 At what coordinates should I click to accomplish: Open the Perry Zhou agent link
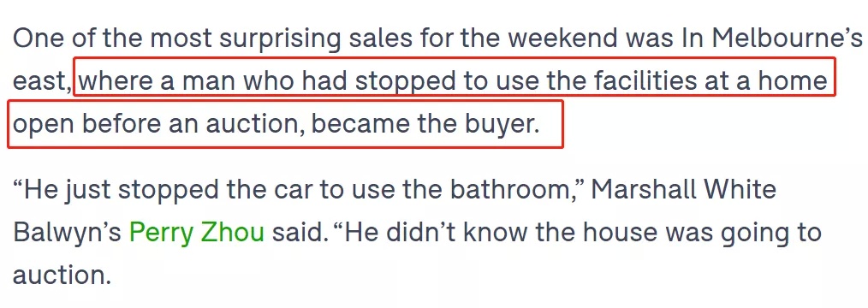tap(197, 233)
